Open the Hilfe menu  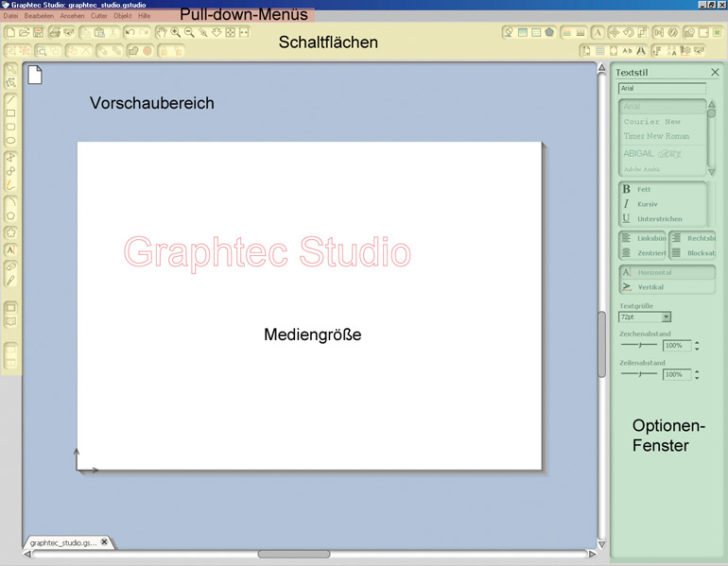tap(144, 16)
